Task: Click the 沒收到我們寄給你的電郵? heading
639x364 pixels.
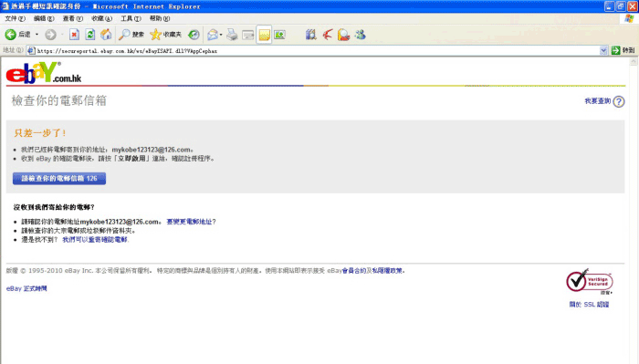Action: click(54, 207)
